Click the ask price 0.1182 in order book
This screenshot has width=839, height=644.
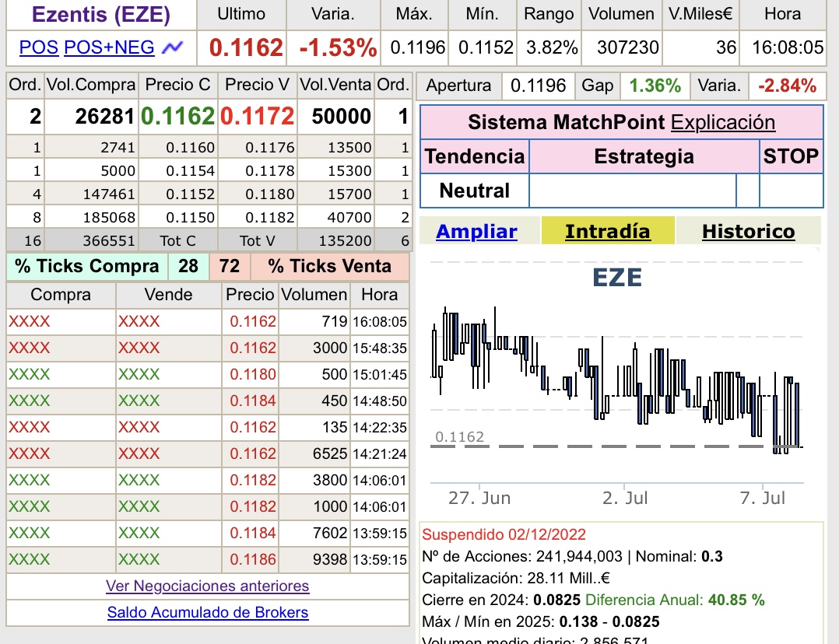[269, 218]
